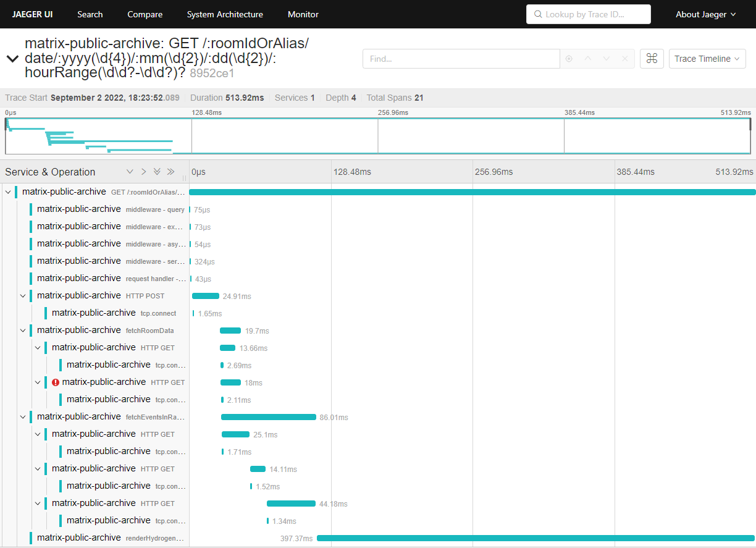Expand all spans double-down chevron

pos(157,172)
